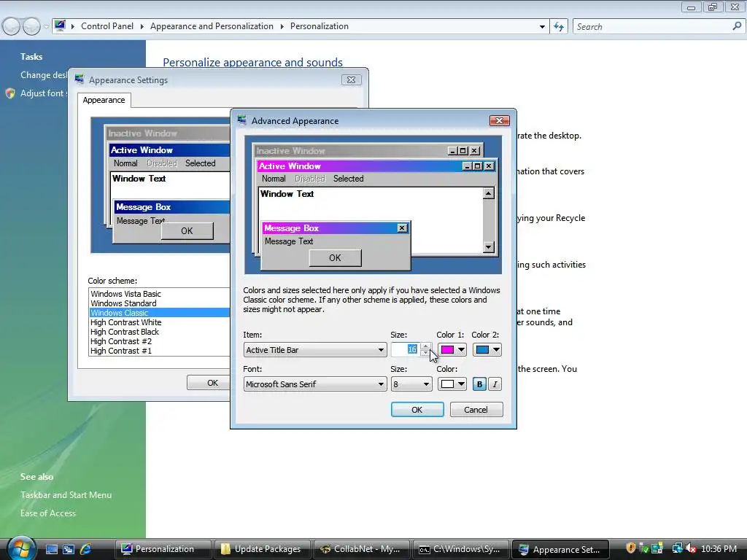
Task: Click Selected menu item in advanced preview
Action: 348,179
